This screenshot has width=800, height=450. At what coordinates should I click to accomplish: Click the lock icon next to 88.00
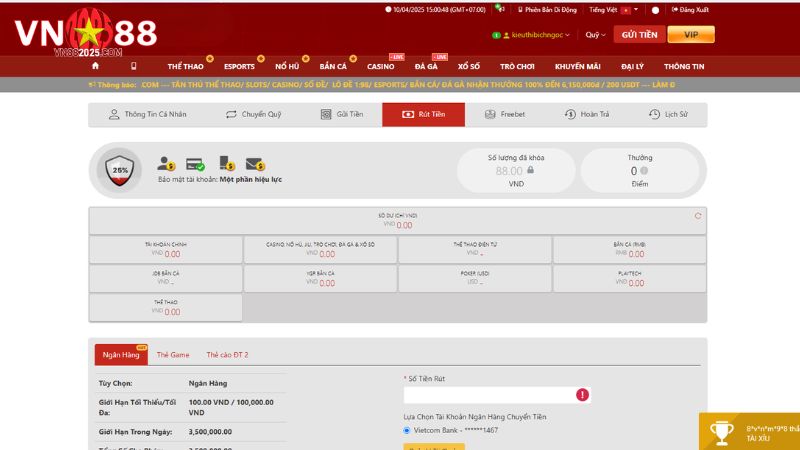531,170
